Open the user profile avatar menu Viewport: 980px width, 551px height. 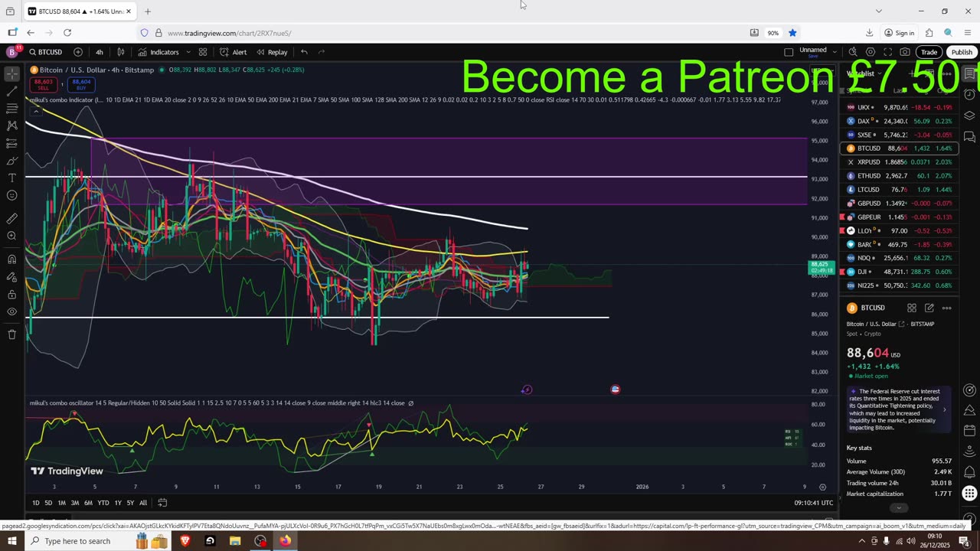(x=11, y=52)
